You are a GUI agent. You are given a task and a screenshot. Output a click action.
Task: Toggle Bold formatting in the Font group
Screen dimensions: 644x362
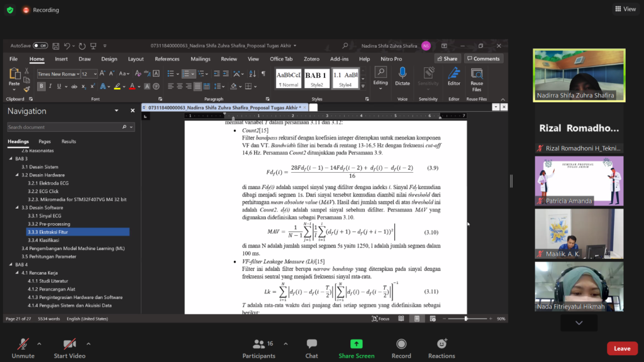(42, 86)
